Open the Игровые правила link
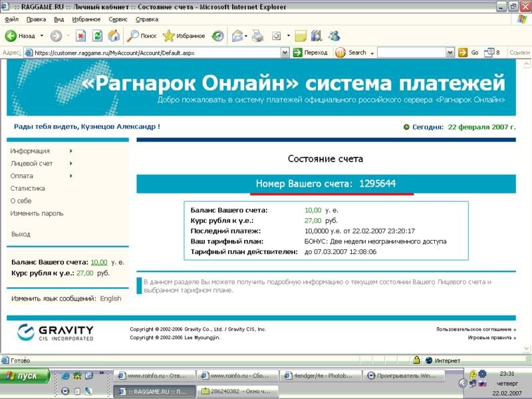 (492, 338)
